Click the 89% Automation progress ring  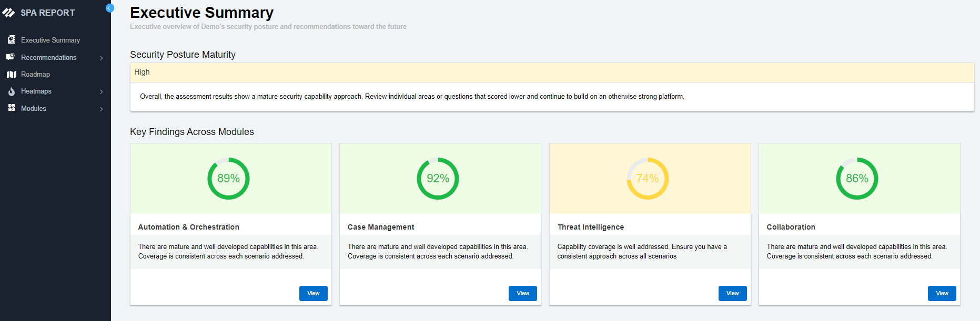coord(228,179)
